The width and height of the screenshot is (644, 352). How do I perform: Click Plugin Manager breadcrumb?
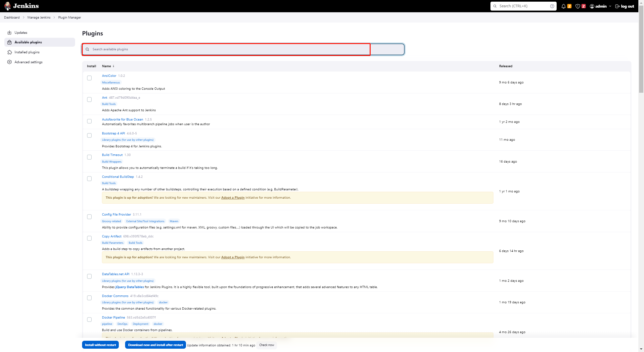(69, 18)
